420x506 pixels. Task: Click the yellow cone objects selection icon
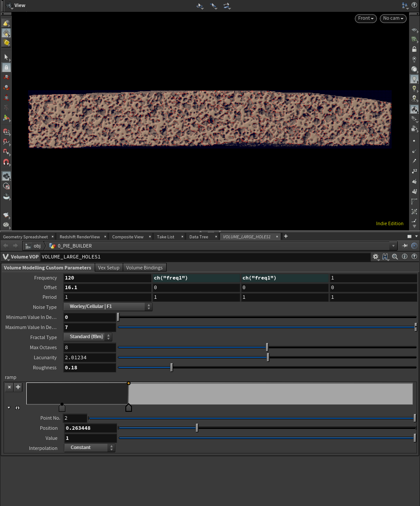[x=6, y=23]
